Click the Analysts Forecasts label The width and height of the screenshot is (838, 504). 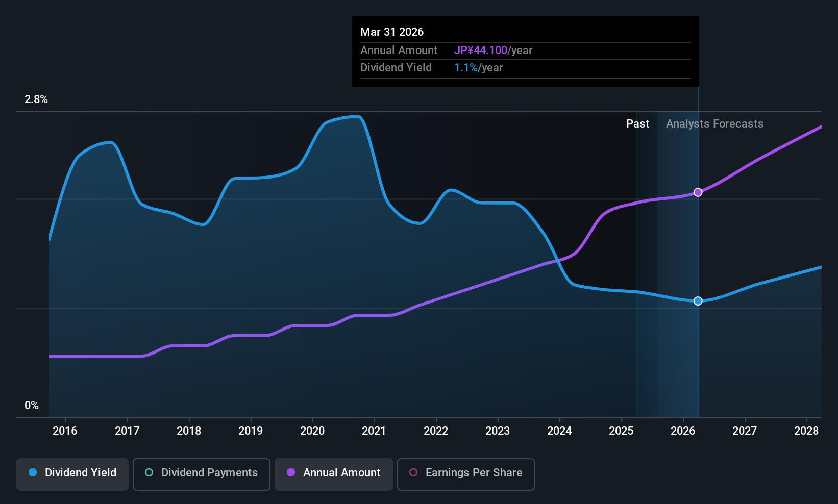pyautogui.click(x=714, y=124)
